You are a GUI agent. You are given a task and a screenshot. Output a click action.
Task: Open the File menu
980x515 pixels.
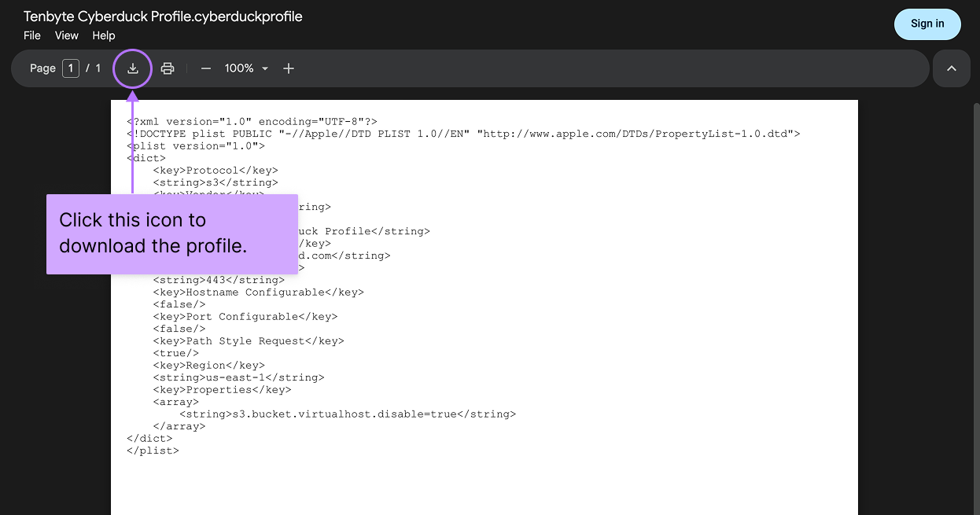32,35
